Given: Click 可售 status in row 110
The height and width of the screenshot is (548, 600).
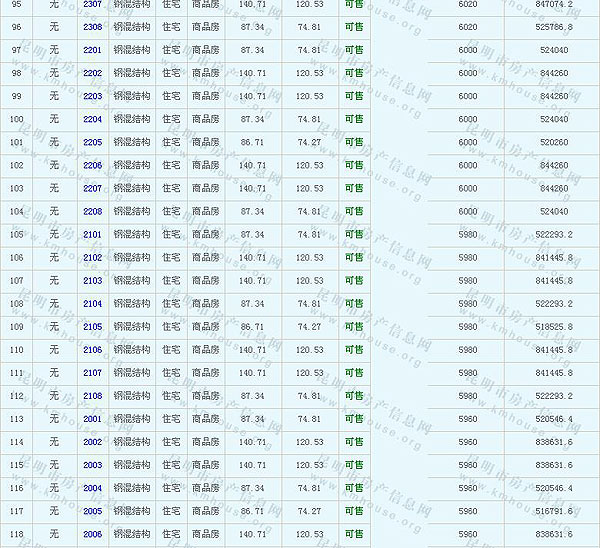Looking at the screenshot, I should point(353,350).
